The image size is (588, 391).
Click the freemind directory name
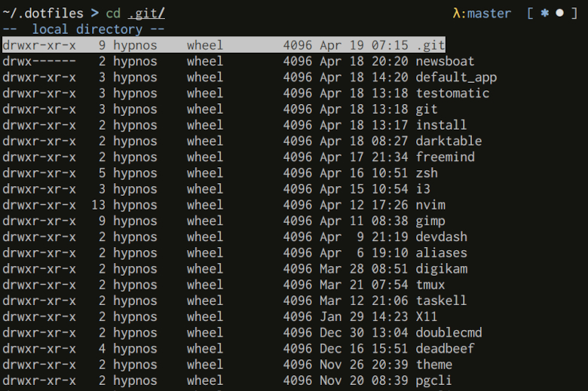coord(445,157)
